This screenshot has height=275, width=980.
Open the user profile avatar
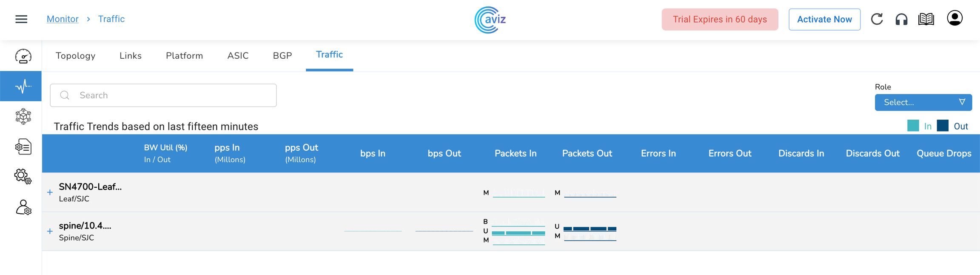tap(954, 18)
